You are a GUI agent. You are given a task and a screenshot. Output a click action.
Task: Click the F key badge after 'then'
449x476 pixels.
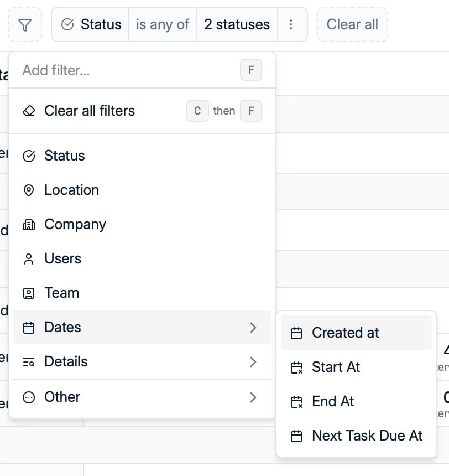coord(251,111)
